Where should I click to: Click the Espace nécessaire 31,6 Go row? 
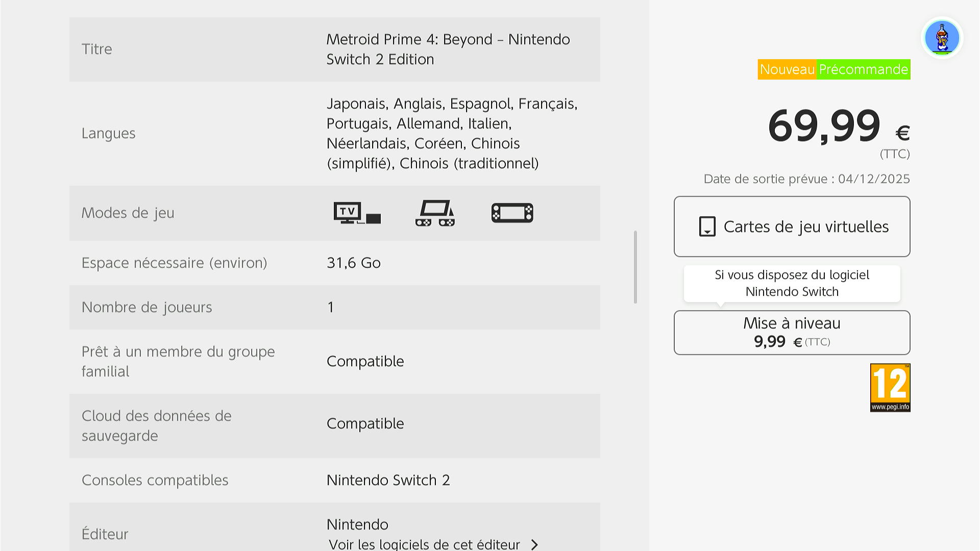pyautogui.click(x=334, y=263)
